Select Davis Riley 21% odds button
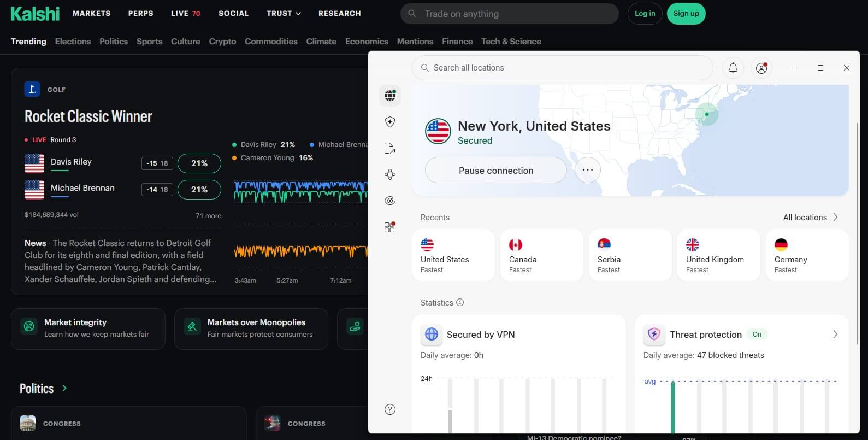This screenshot has height=440, width=868. point(199,163)
